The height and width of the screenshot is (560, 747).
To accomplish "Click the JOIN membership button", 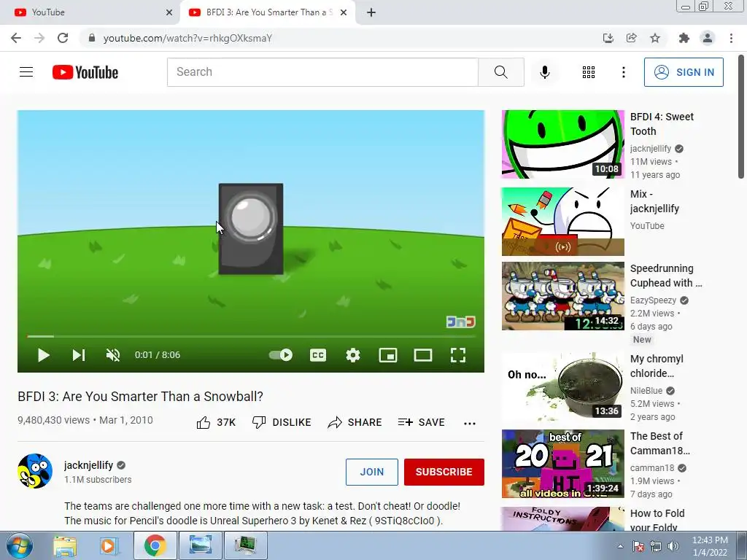I will pos(371,472).
